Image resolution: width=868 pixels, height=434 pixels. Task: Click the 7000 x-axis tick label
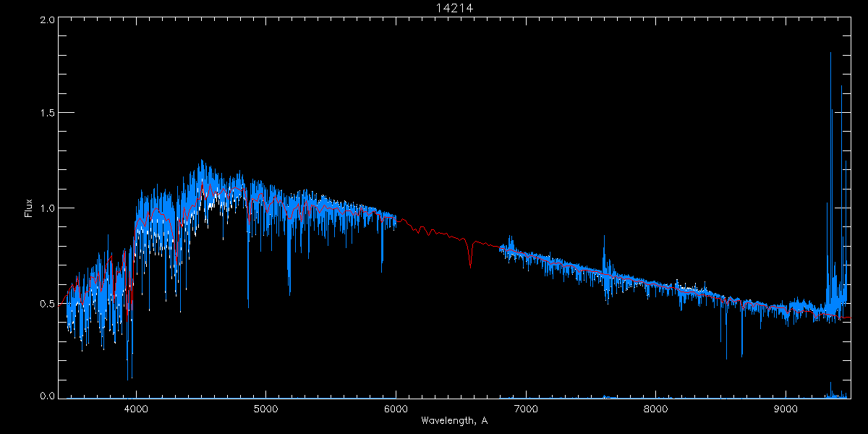[x=526, y=408]
